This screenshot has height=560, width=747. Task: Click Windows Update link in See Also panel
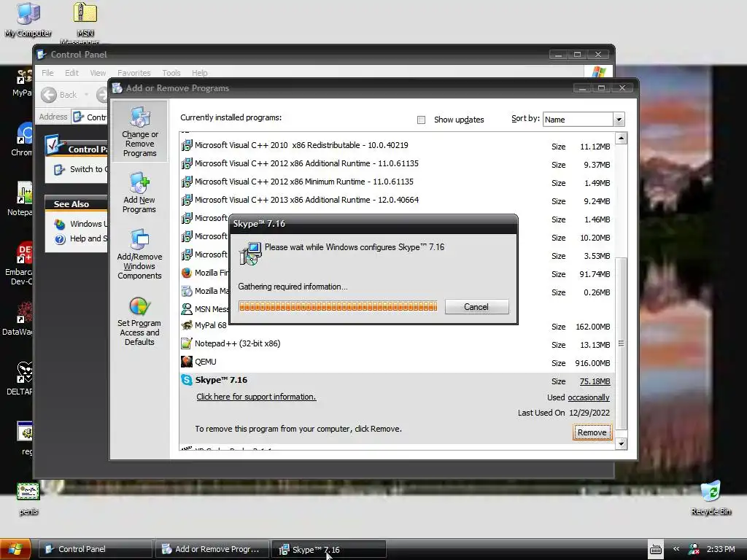click(88, 224)
